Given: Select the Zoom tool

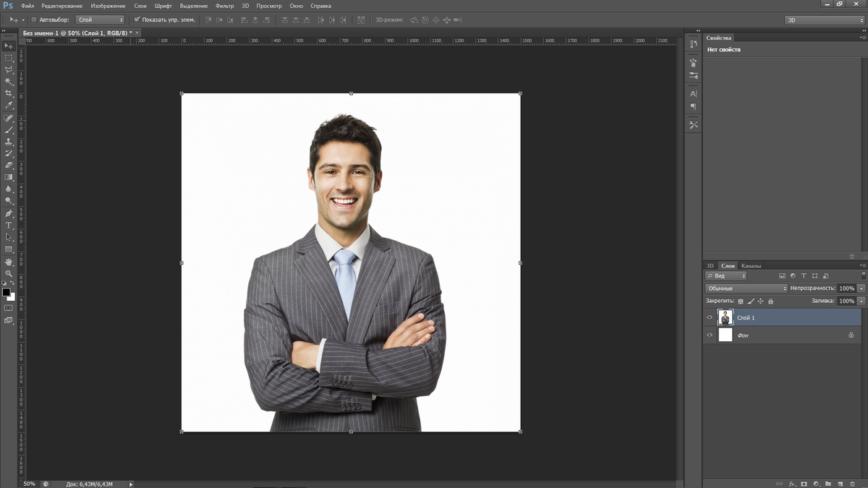Looking at the screenshot, I should [x=9, y=274].
